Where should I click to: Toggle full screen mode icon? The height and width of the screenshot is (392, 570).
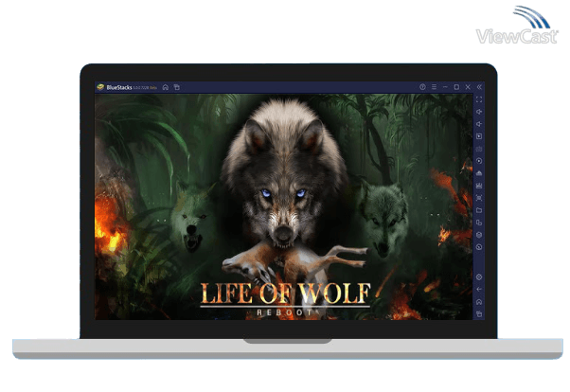(479, 99)
